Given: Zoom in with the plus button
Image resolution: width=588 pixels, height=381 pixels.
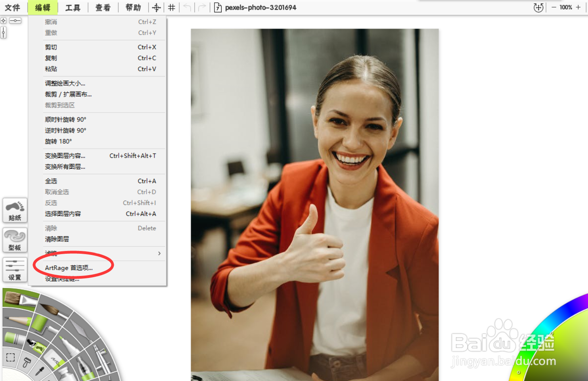Looking at the screenshot, I should coord(578,8).
